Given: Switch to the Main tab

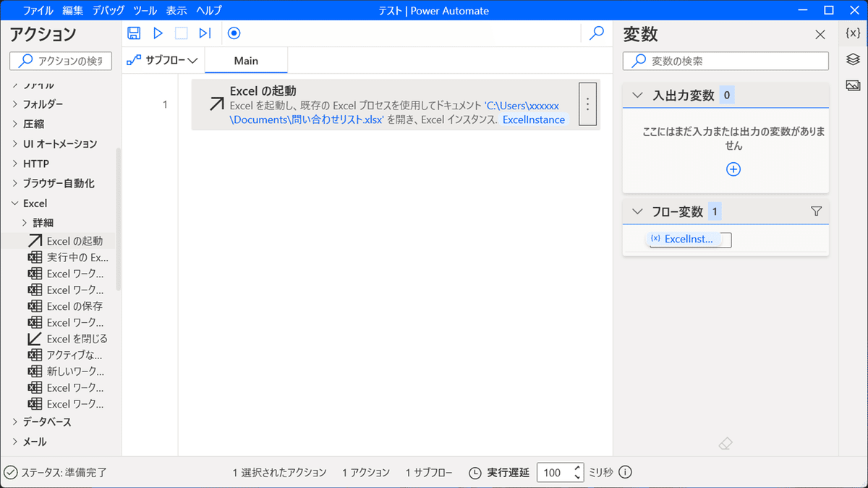Looking at the screenshot, I should pos(246,61).
